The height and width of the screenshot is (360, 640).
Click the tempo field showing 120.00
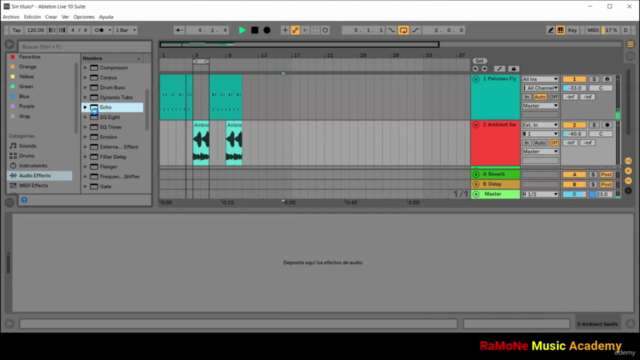(x=35, y=30)
